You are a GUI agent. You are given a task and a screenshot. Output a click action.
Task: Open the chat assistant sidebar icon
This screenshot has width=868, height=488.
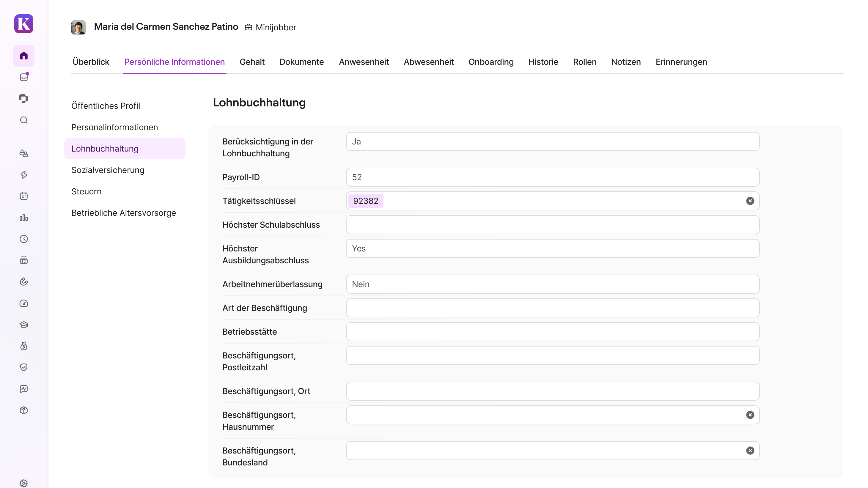(23, 99)
